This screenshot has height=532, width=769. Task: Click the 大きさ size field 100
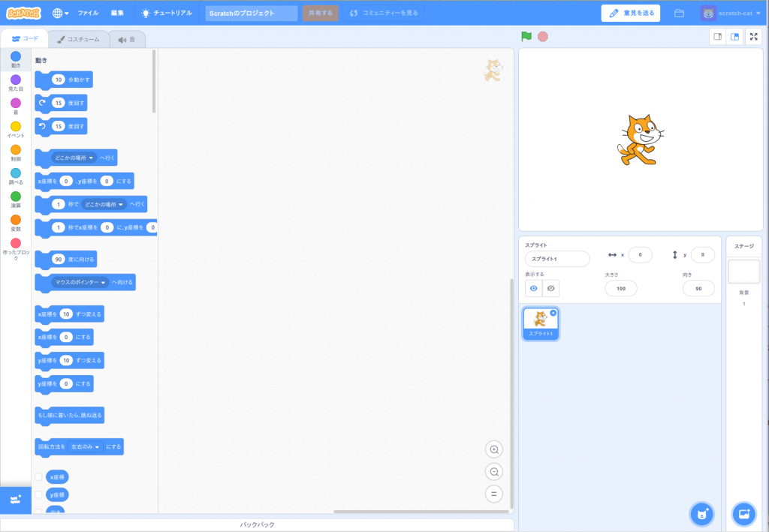(621, 289)
